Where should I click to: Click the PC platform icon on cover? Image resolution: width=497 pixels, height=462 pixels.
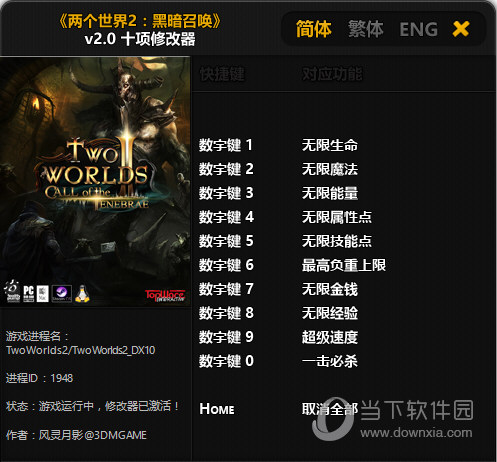[x=28, y=294]
